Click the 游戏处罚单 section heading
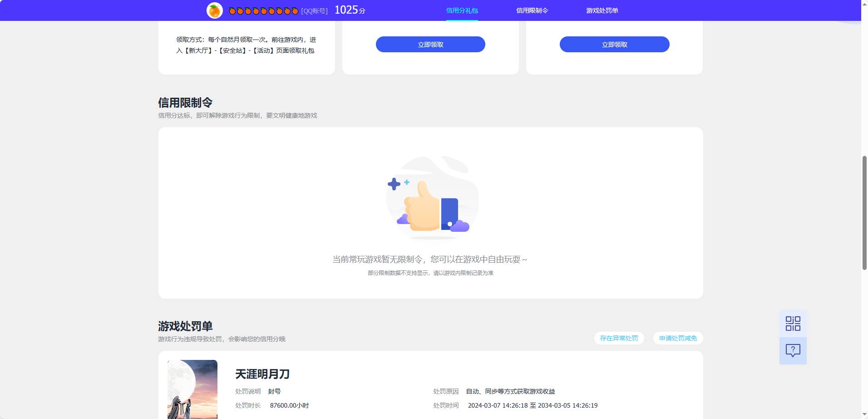The image size is (868, 419). pos(185,326)
